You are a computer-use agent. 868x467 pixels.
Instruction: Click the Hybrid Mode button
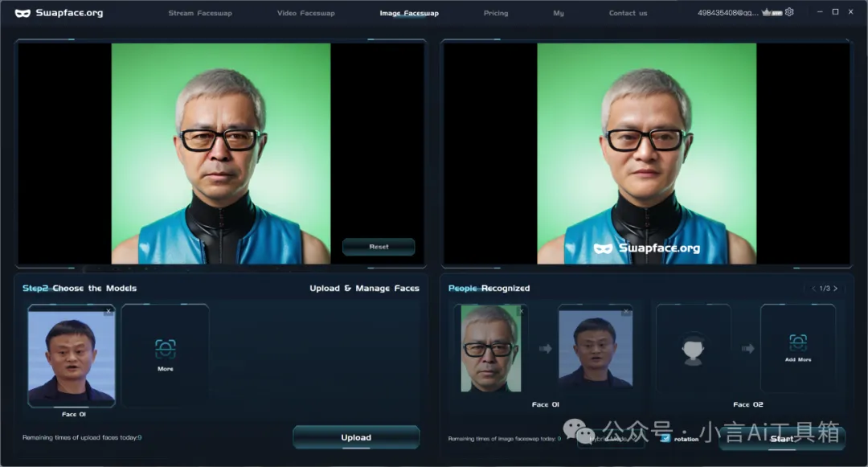pos(611,439)
